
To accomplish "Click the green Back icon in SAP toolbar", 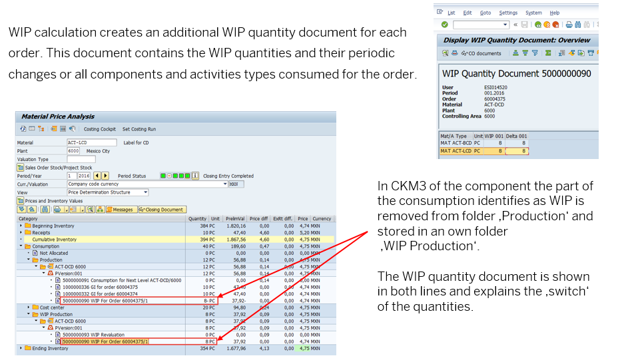I will coord(538,25).
